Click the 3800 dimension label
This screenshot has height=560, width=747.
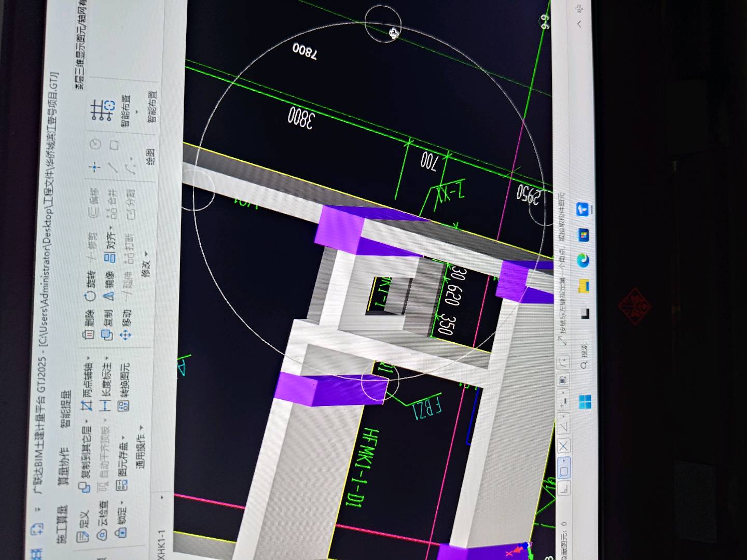coord(301,118)
